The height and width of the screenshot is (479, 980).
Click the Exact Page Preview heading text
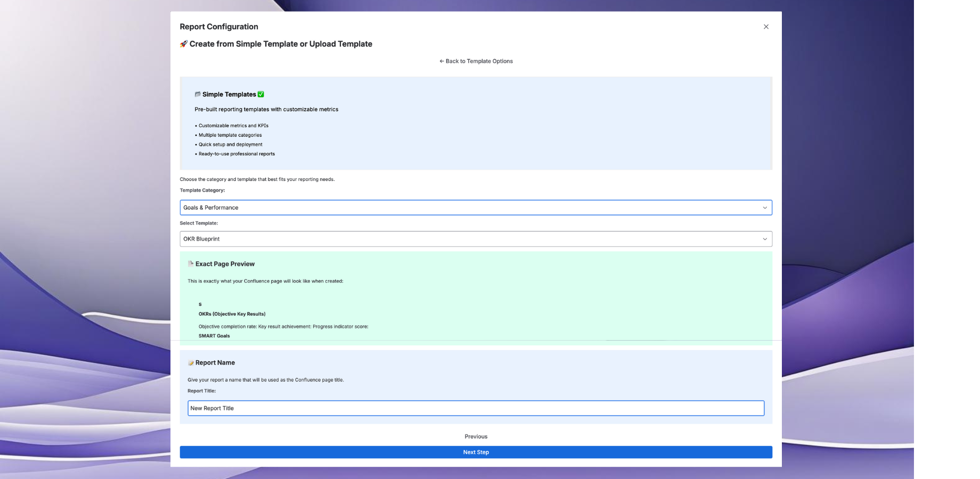click(225, 264)
